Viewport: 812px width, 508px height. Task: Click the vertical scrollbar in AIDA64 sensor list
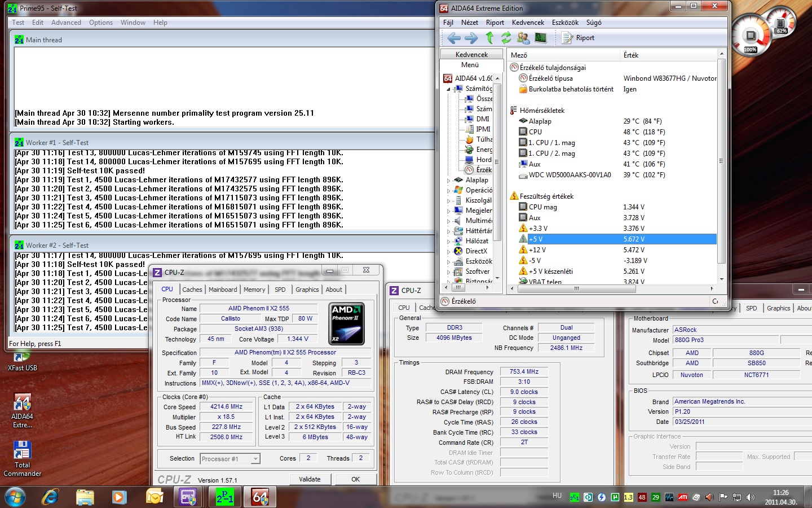coord(721,167)
